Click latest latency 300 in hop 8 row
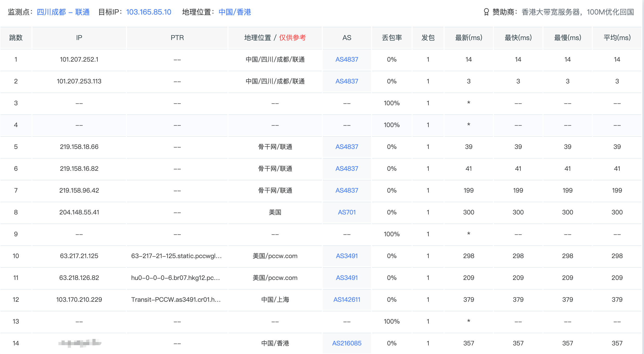This screenshot has width=644, height=354. 469,212
